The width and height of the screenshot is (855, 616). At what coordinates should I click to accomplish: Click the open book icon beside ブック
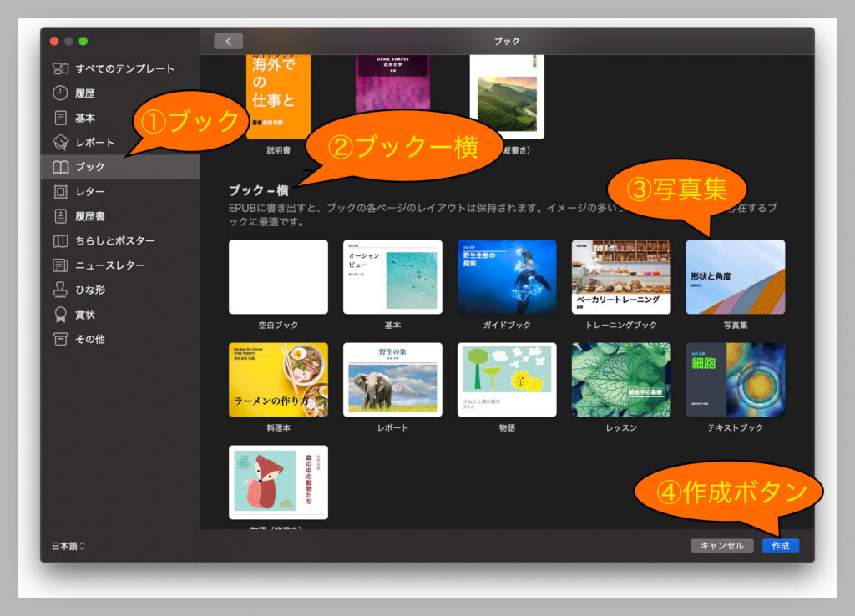pos(60,167)
